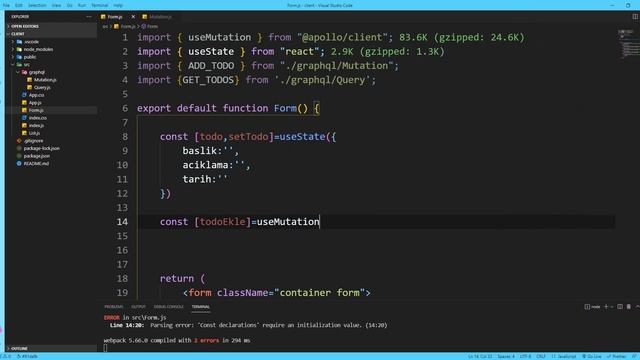This screenshot has height=360, width=640.
Task: Open App.js file
Action: (x=35, y=103)
